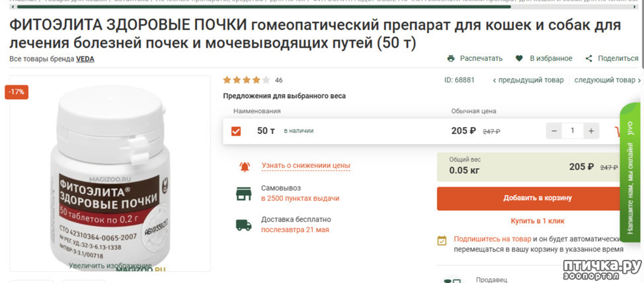The width and height of the screenshot is (644, 283).
Task: Open the VEDA brand link
Action: (x=85, y=59)
